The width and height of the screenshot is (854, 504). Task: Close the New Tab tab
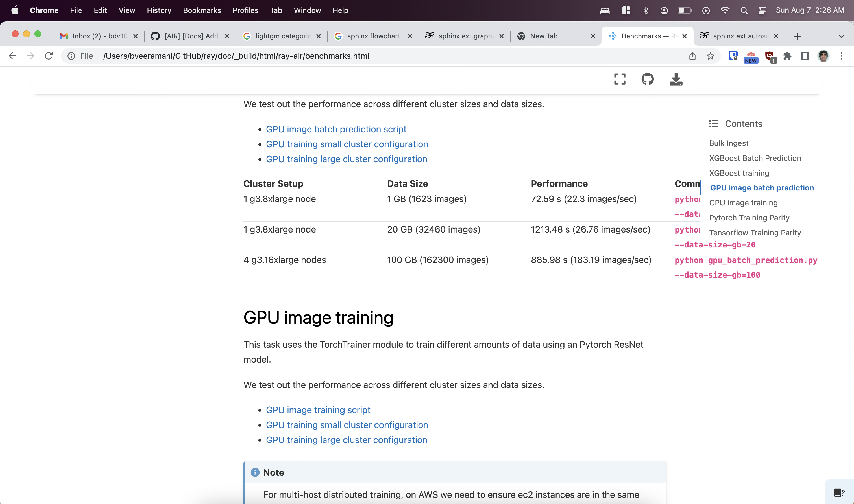pyautogui.click(x=593, y=36)
